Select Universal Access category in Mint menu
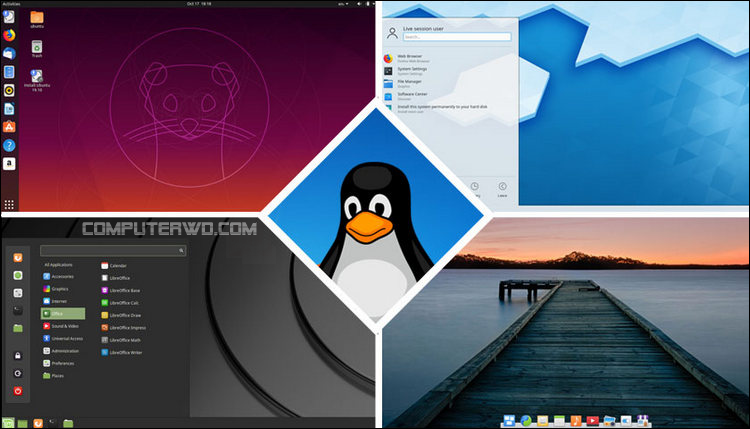 (x=63, y=339)
